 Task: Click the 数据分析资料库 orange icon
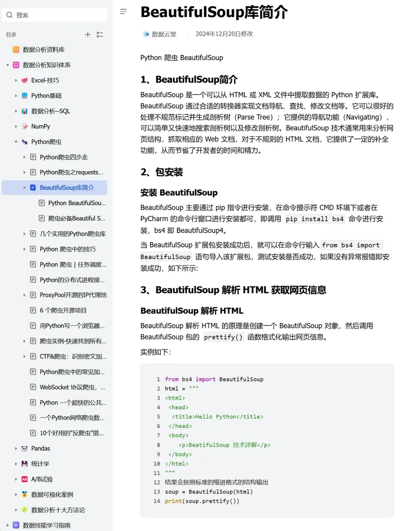(16, 50)
